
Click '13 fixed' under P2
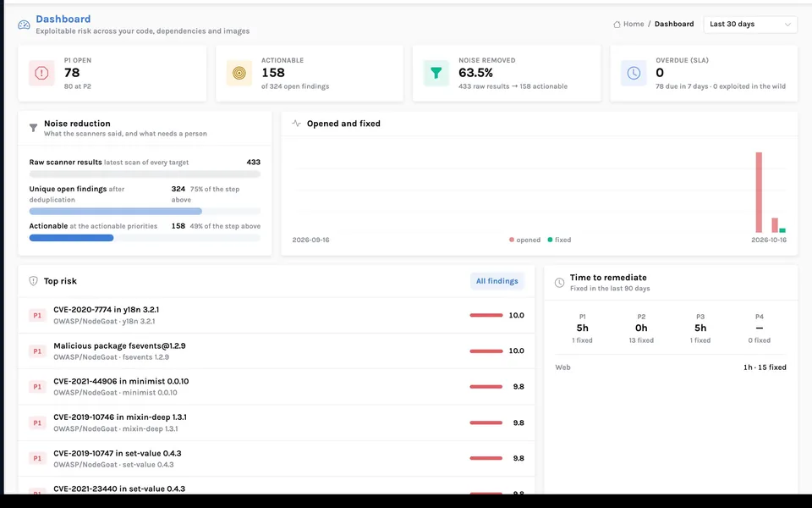[641, 340]
